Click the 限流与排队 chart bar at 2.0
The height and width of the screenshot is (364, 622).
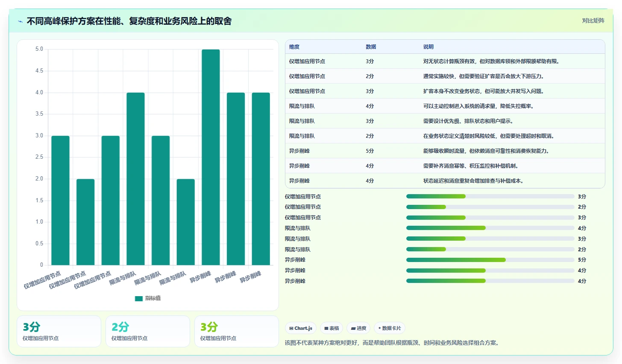click(x=186, y=222)
